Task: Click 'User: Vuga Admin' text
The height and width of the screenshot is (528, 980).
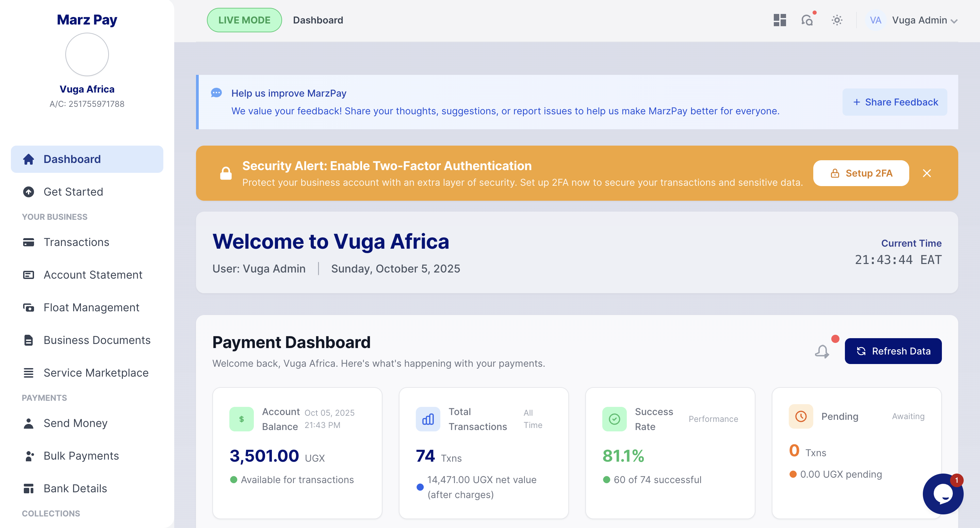Action: [259, 268]
